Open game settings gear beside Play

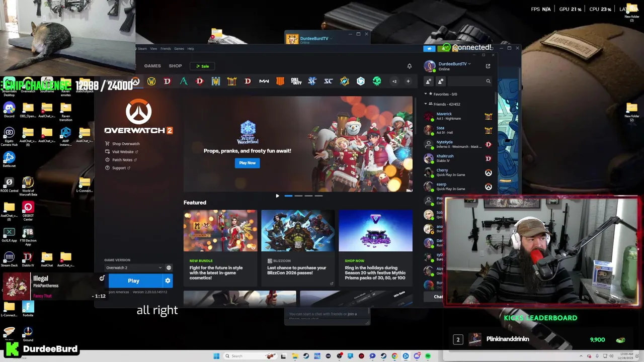[168, 281]
